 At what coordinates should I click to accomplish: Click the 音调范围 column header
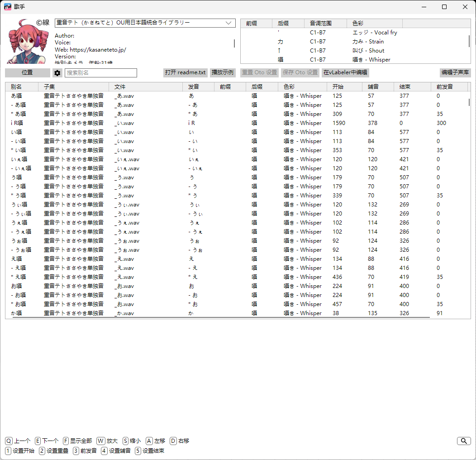click(326, 24)
